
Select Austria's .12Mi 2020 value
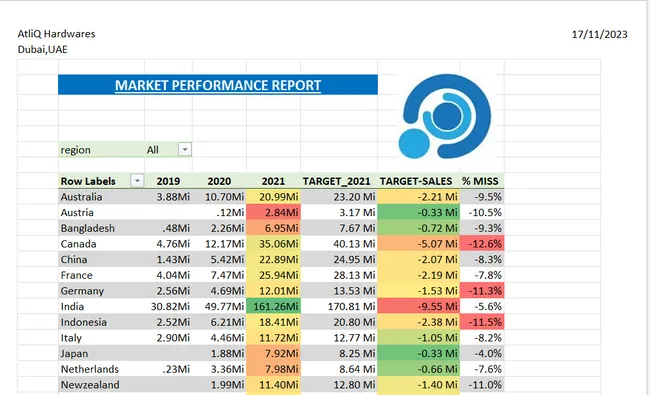[230, 212]
